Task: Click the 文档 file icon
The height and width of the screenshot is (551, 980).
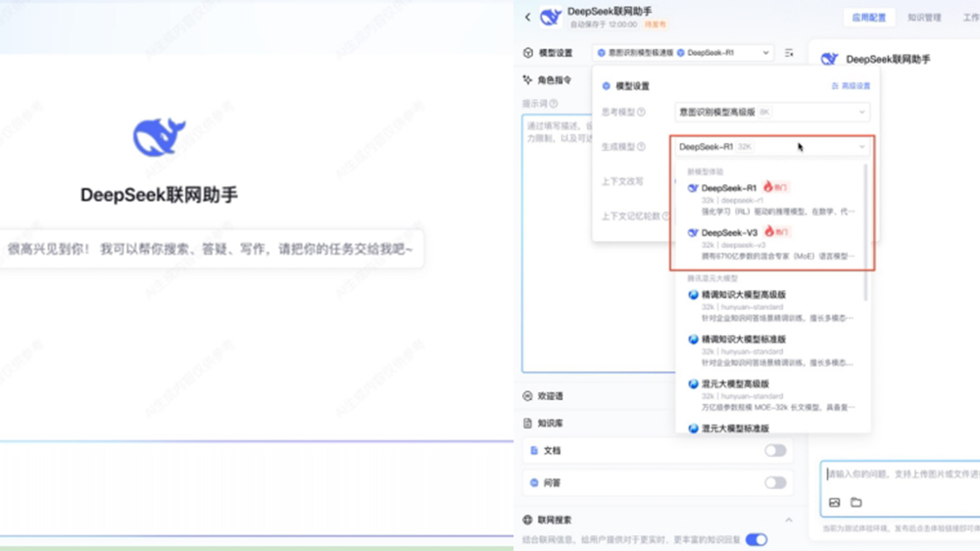Action: [534, 450]
